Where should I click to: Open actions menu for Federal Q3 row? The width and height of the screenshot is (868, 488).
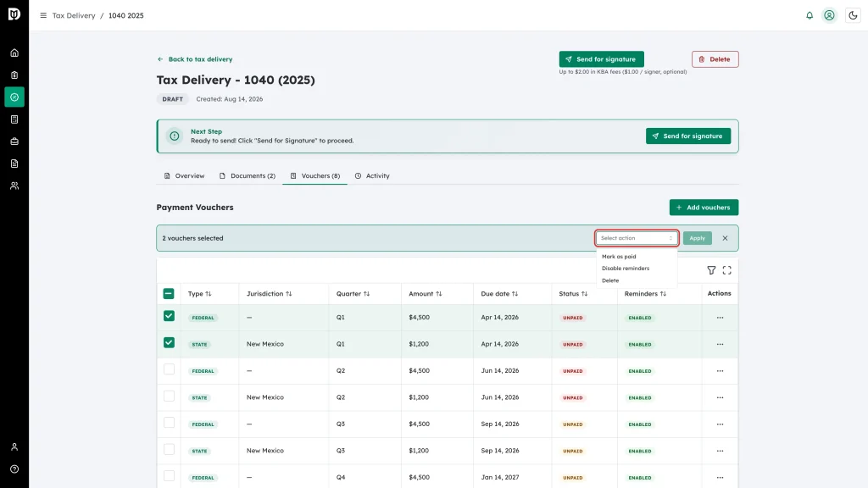tap(721, 424)
